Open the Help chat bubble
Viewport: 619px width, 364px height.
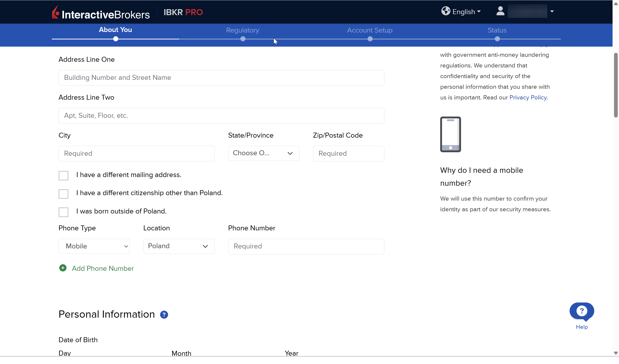tap(582, 311)
